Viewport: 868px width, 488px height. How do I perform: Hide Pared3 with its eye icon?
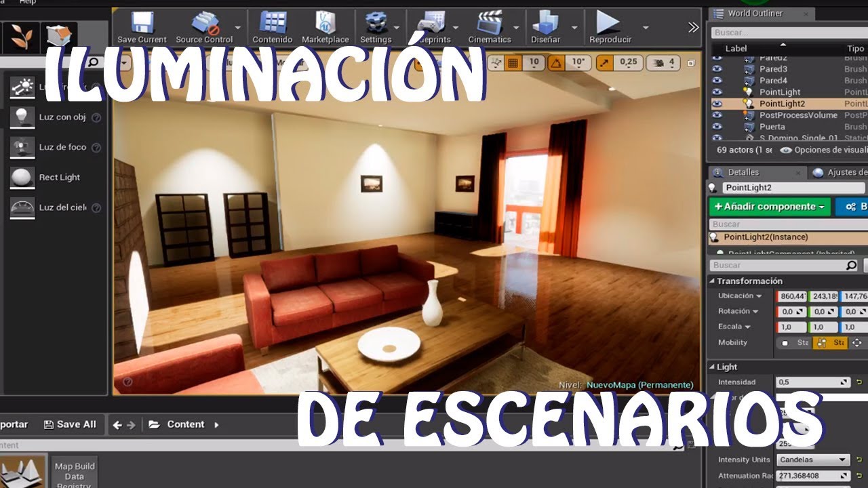pos(717,69)
